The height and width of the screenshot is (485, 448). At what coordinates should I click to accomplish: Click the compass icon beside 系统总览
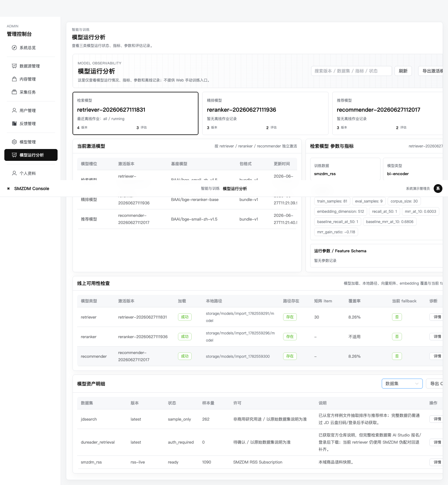click(14, 48)
